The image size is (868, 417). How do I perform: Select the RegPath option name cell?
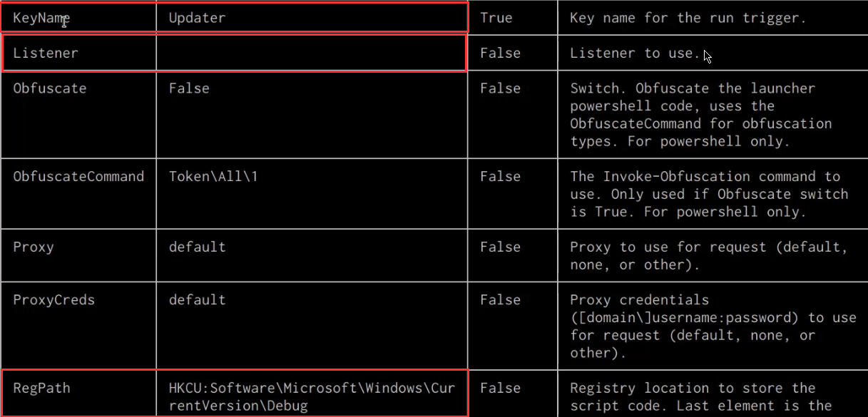click(x=41, y=388)
